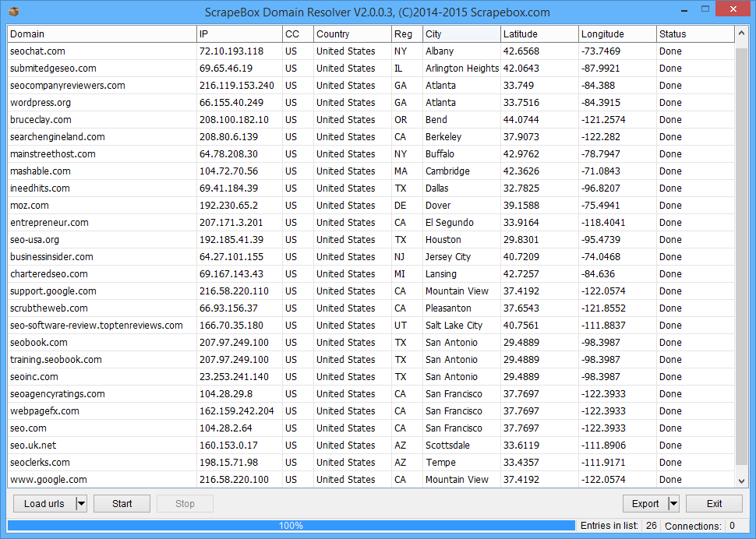Sort by the Domain column header

[x=101, y=34]
